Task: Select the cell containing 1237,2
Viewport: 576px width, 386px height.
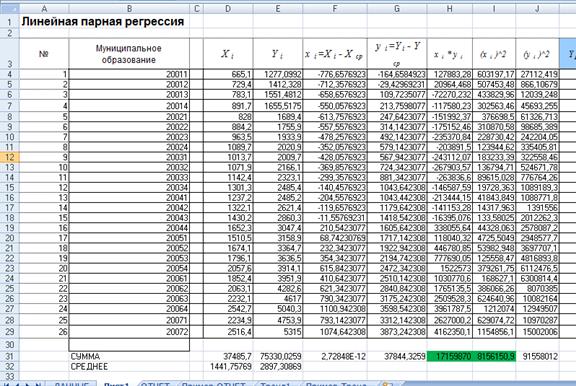Action: (x=228, y=198)
